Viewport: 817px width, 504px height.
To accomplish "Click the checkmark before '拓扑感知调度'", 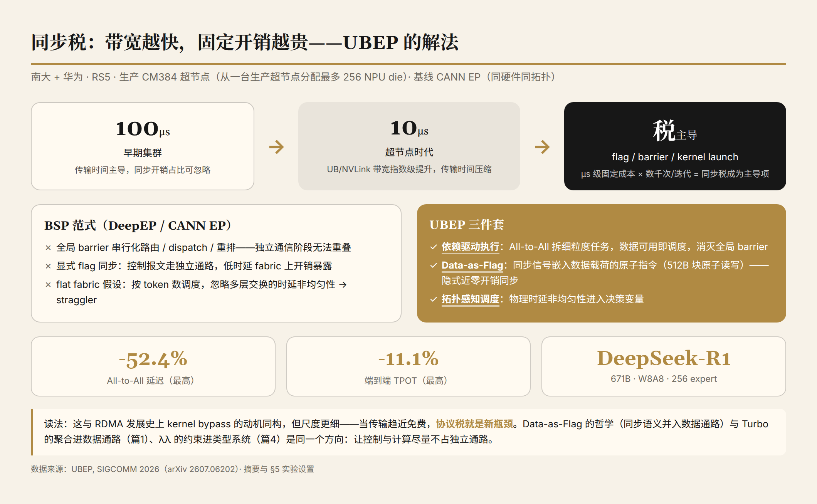I will [x=434, y=299].
